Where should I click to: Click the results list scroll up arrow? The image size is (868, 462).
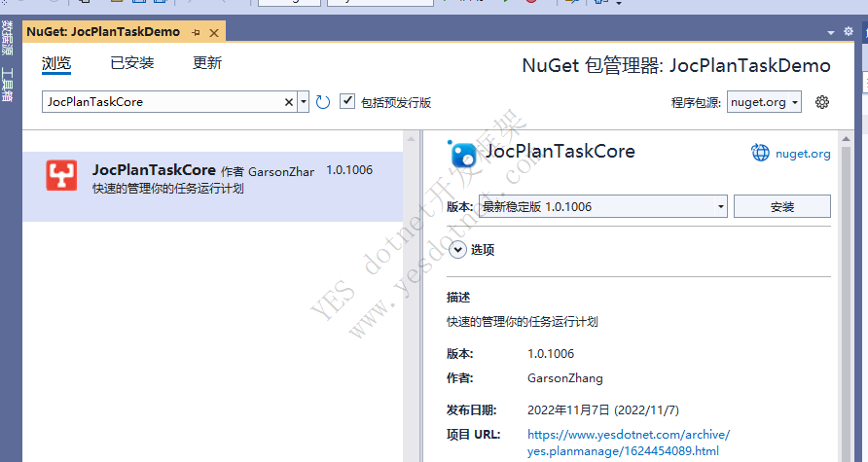(411, 138)
